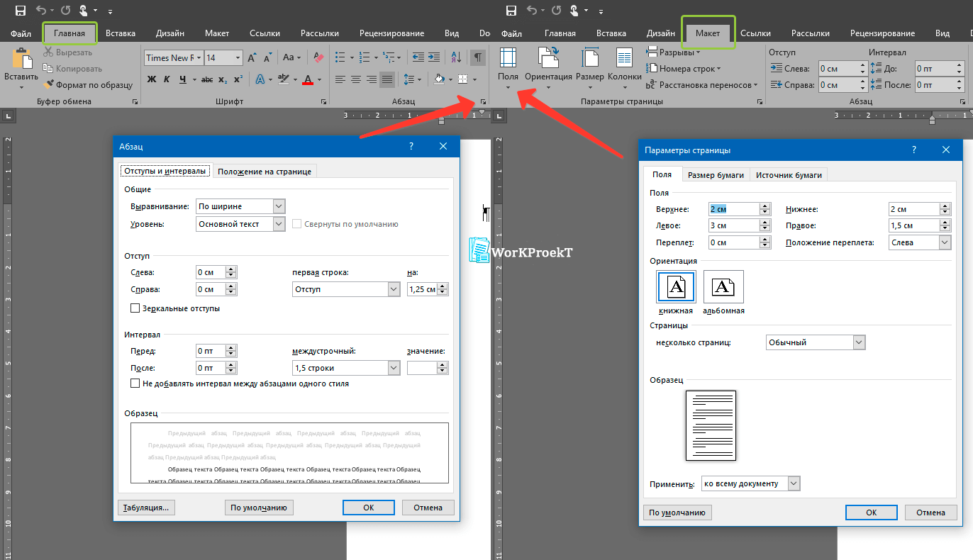Toggle the paragraph marks ¶ button

pos(479,57)
